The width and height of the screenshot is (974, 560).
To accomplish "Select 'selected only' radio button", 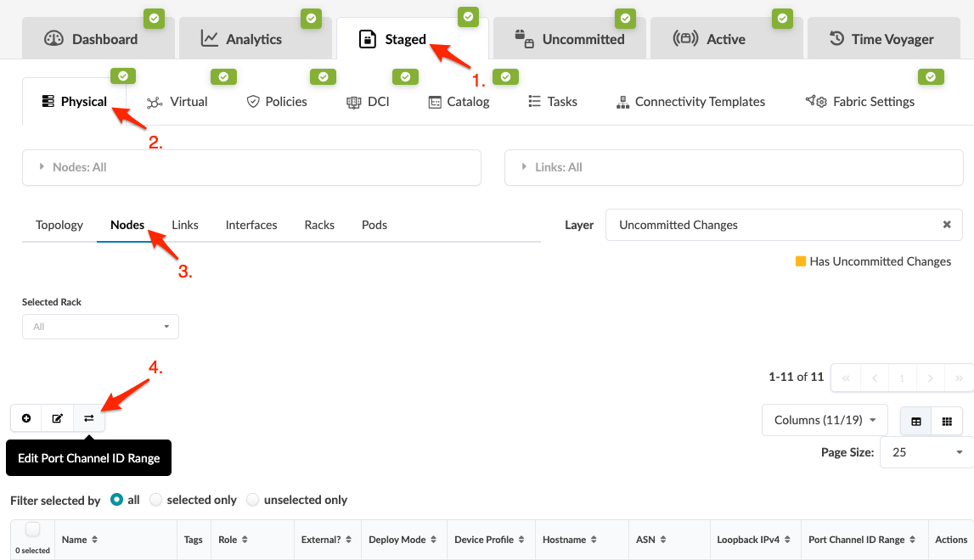I will click(156, 499).
